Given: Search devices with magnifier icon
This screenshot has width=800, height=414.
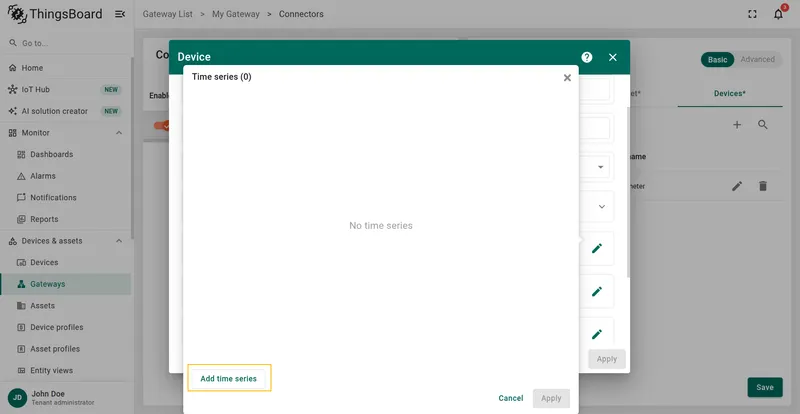Looking at the screenshot, I should click(x=763, y=125).
